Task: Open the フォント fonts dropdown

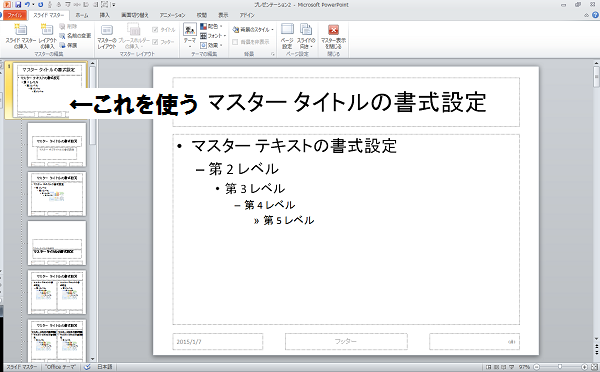Action: pyautogui.click(x=213, y=36)
